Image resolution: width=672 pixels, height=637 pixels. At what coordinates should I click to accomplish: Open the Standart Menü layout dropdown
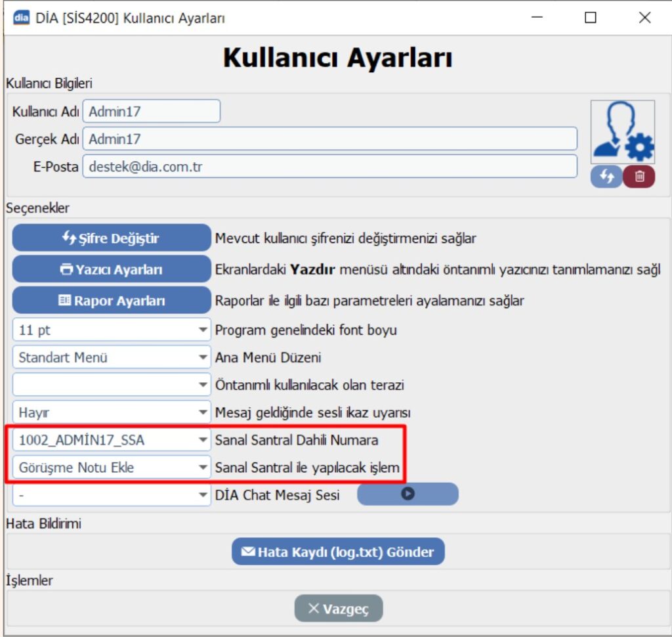203,358
